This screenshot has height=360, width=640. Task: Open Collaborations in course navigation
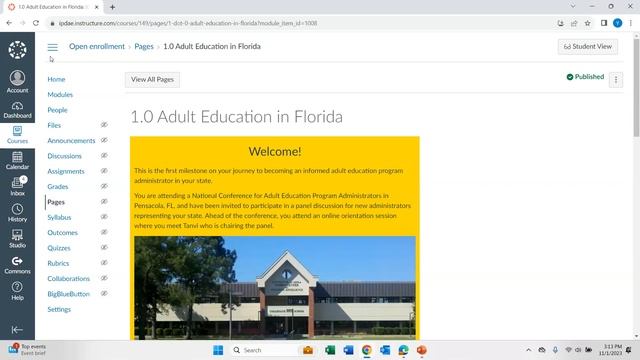tap(69, 279)
